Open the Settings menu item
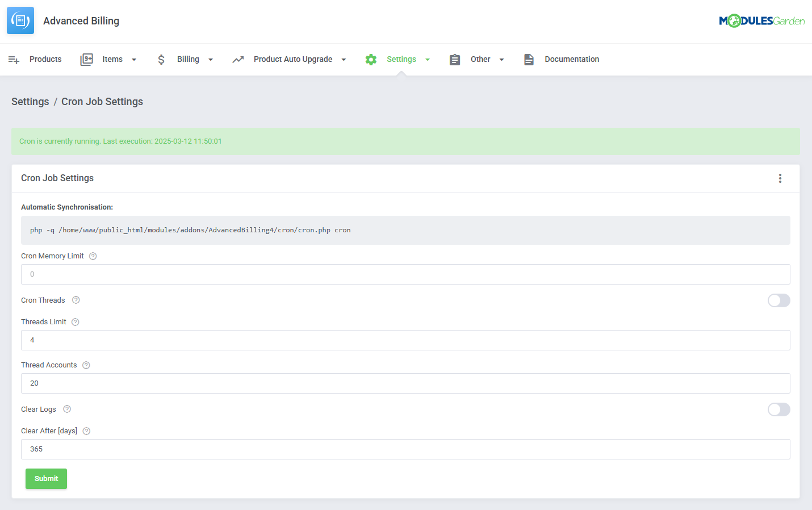This screenshot has width=812, height=510. [401, 59]
